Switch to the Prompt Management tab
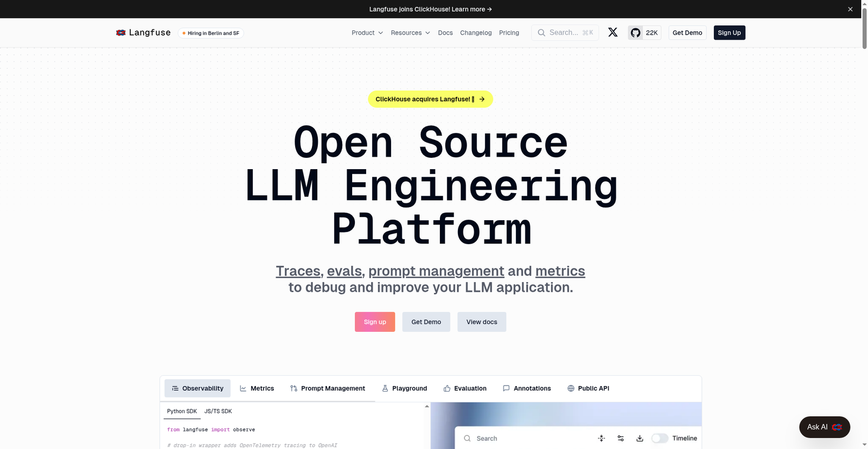 point(328,388)
